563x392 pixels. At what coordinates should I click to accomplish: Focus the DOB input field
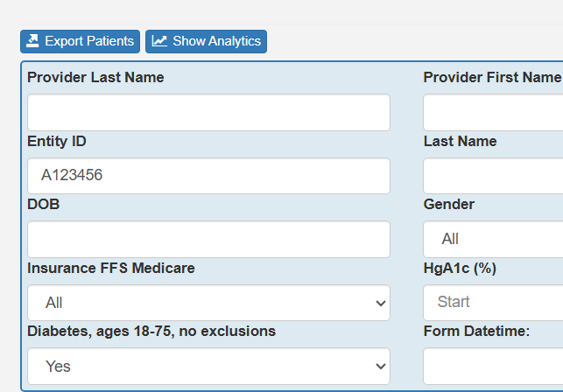(208, 239)
